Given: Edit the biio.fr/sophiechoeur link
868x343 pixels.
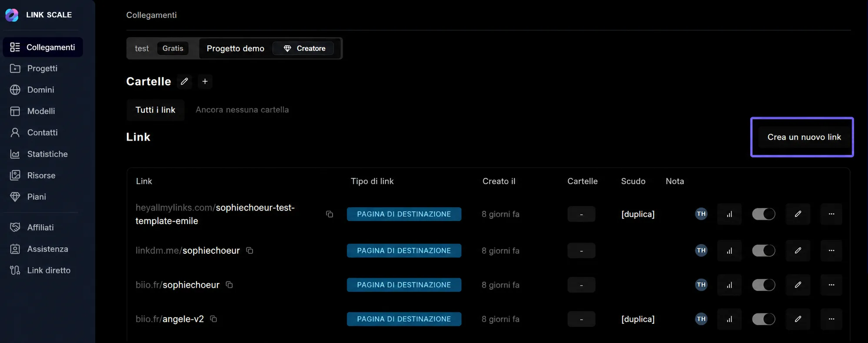Looking at the screenshot, I should point(798,285).
